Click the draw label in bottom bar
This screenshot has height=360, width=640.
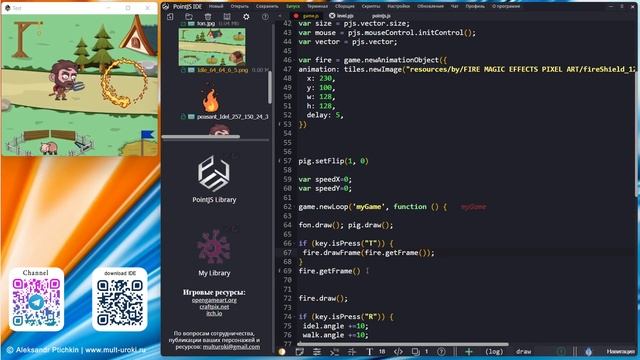tap(523, 351)
